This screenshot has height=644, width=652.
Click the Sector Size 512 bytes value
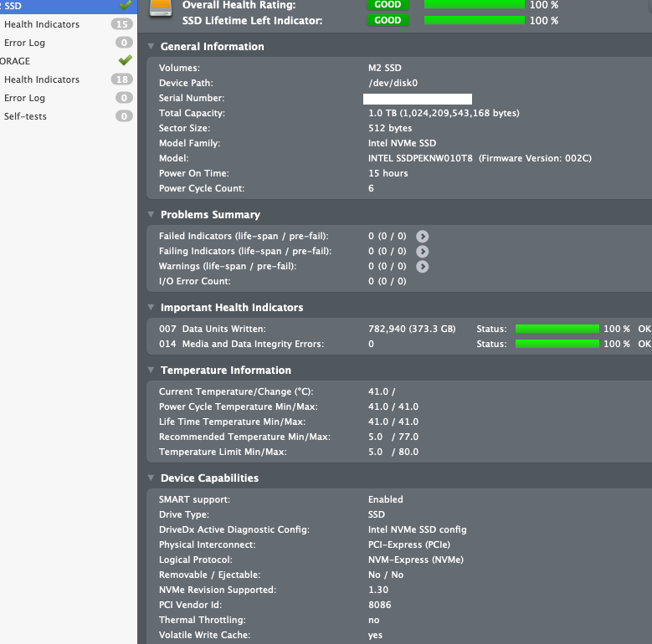(390, 128)
